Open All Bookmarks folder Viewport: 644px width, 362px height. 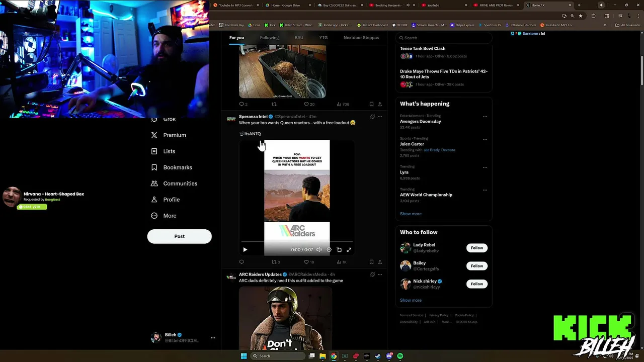tap(628, 25)
